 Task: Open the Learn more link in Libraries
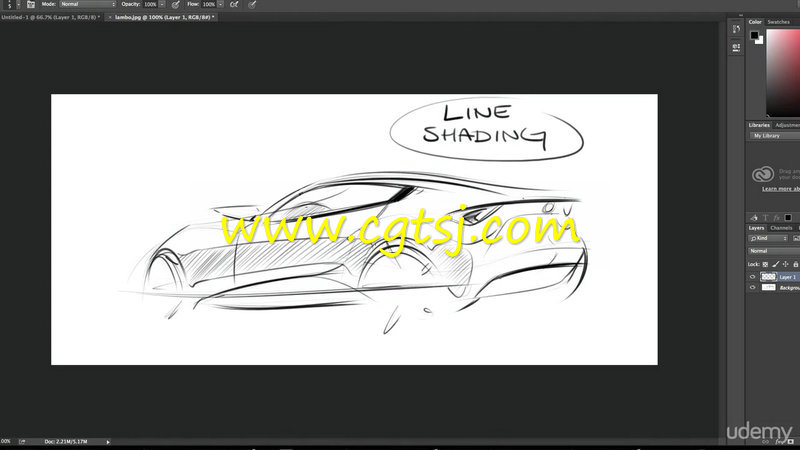tap(781, 189)
